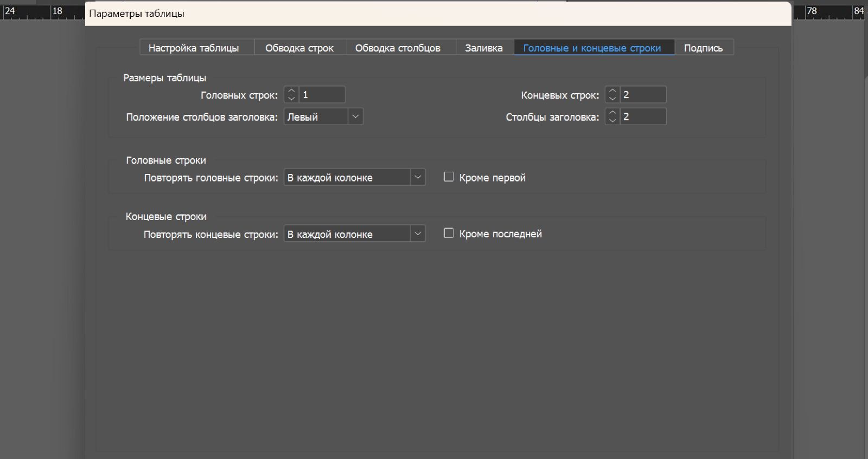Click the Размеры таблицы section label
The image size is (868, 459).
pos(165,78)
